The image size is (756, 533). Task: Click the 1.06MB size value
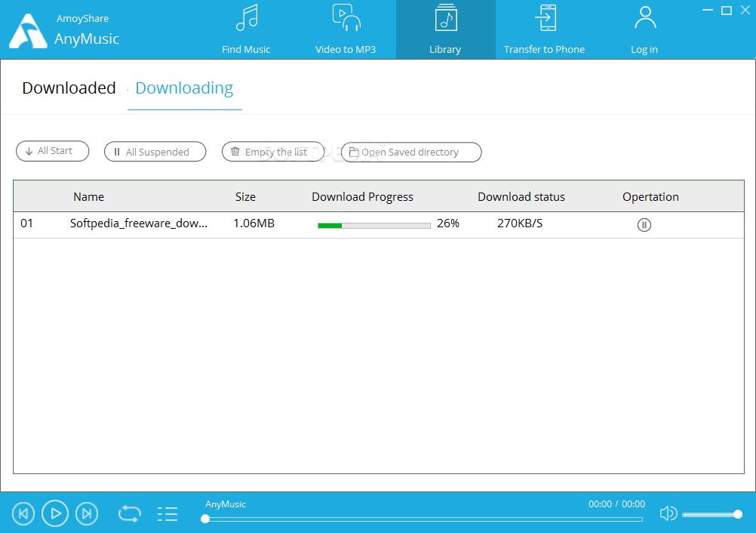[254, 223]
